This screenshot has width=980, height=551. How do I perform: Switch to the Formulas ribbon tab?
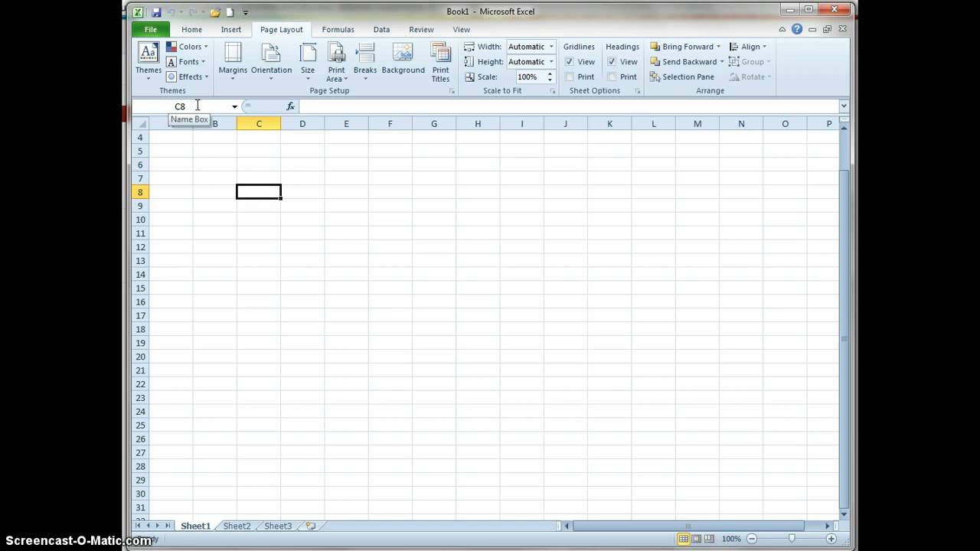(338, 30)
